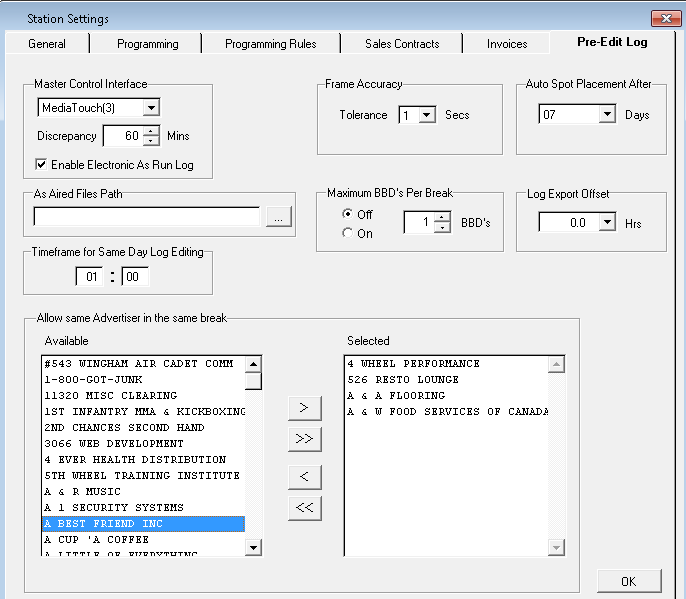Move all advertisers to Selected list

[304, 439]
